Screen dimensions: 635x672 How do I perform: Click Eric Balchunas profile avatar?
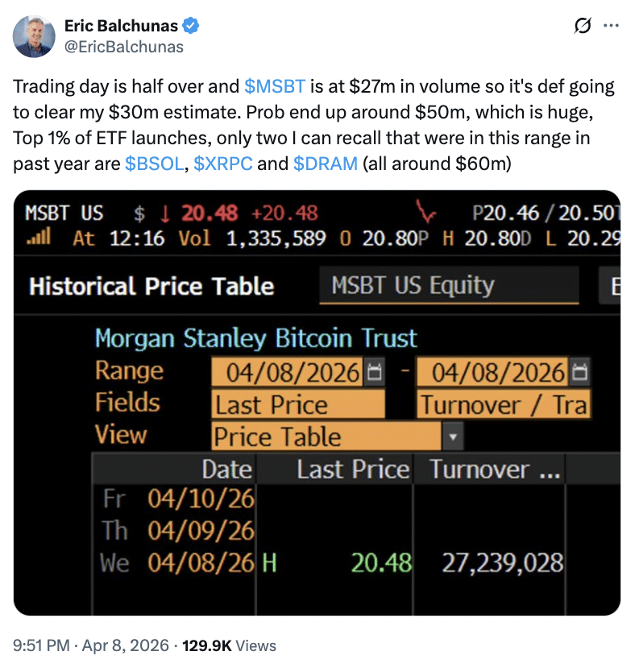34,36
